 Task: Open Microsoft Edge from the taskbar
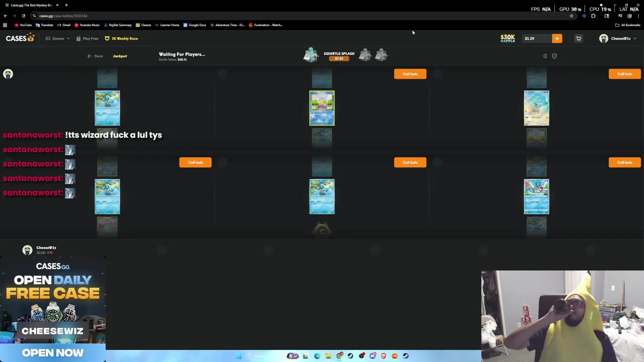[317, 356]
